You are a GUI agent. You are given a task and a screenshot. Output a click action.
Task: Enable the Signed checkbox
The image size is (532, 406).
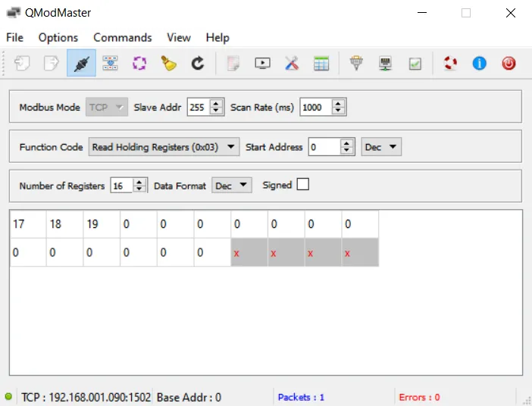point(303,185)
